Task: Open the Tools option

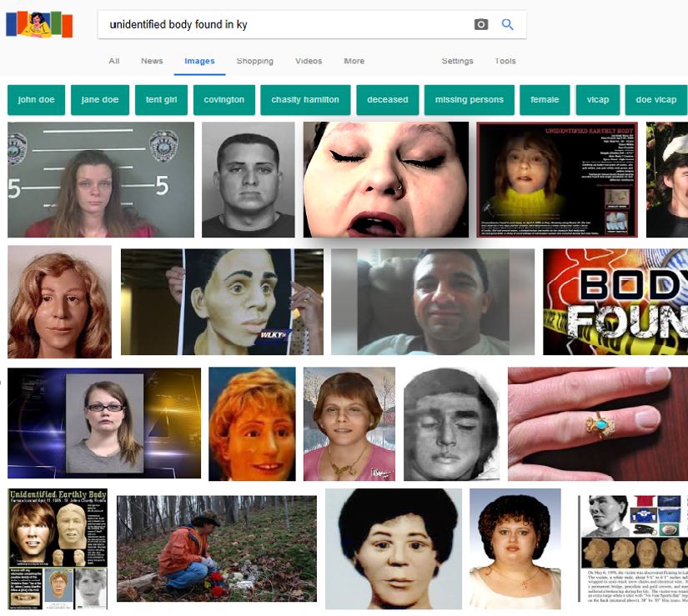Action: point(505,61)
